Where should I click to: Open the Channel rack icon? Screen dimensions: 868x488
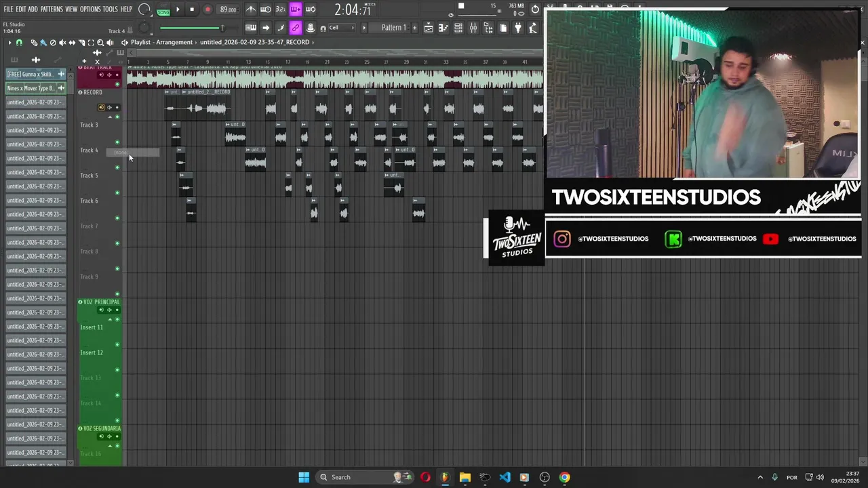458,28
